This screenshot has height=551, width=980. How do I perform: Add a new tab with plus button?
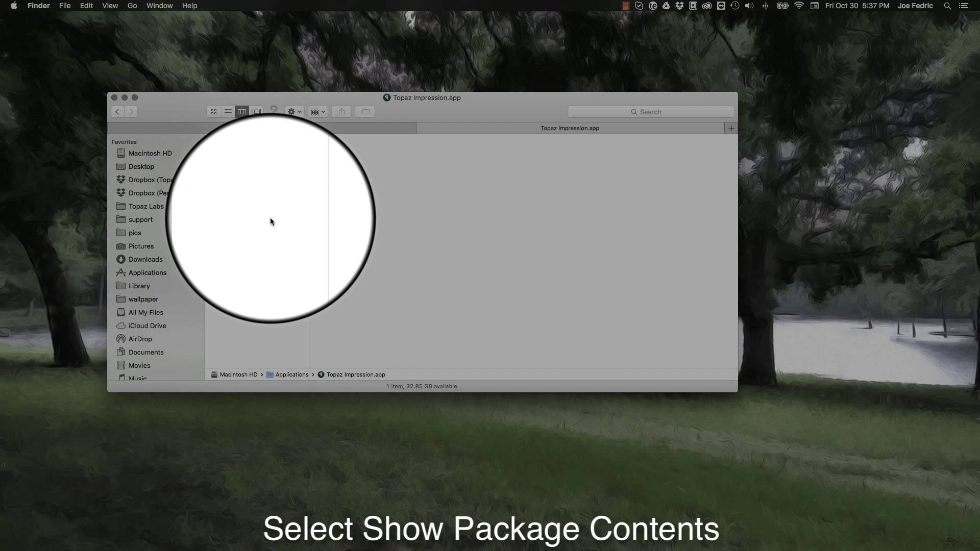click(x=731, y=128)
